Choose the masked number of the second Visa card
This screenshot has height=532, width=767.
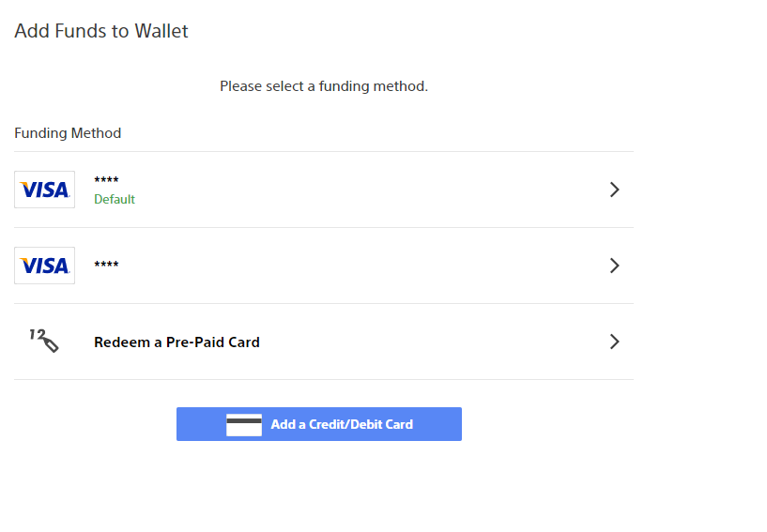(x=106, y=266)
